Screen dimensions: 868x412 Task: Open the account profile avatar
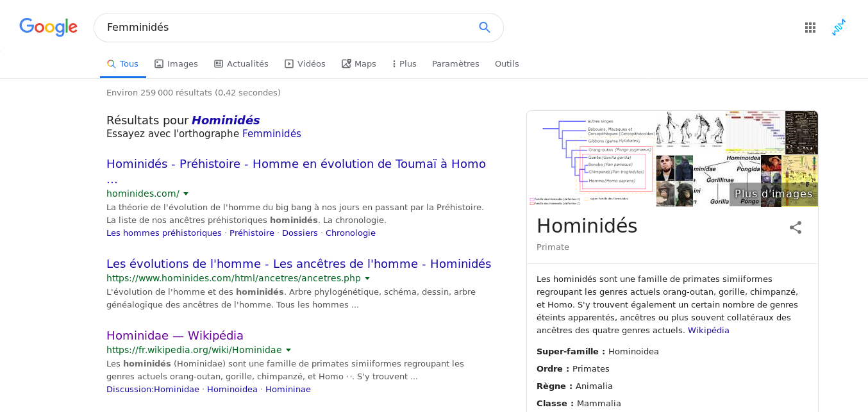[x=839, y=28]
